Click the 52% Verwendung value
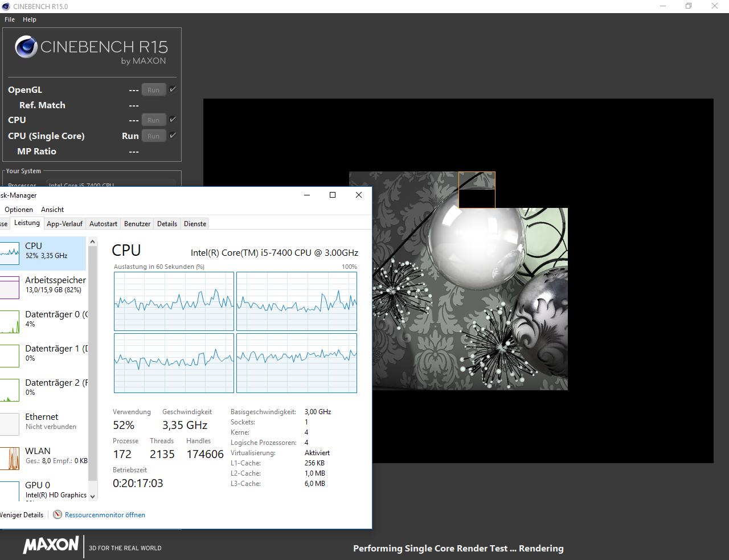Viewport: 729px width, 560px height. point(124,425)
